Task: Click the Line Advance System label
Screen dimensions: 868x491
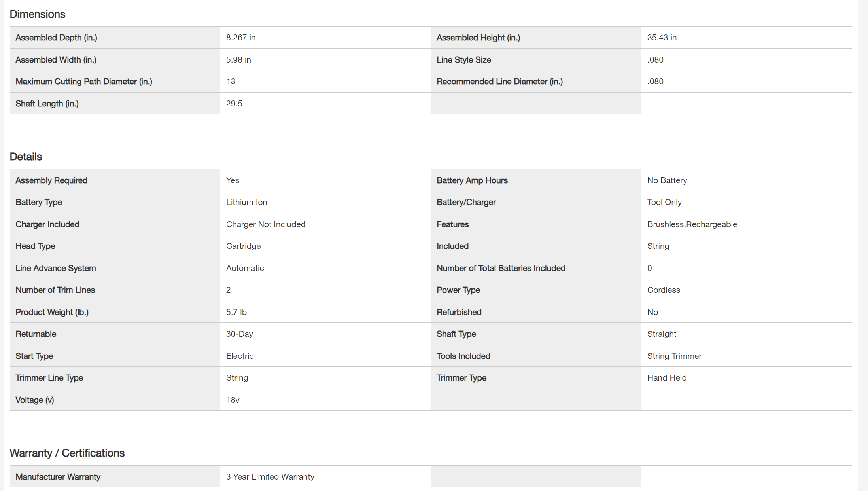Action: click(56, 268)
